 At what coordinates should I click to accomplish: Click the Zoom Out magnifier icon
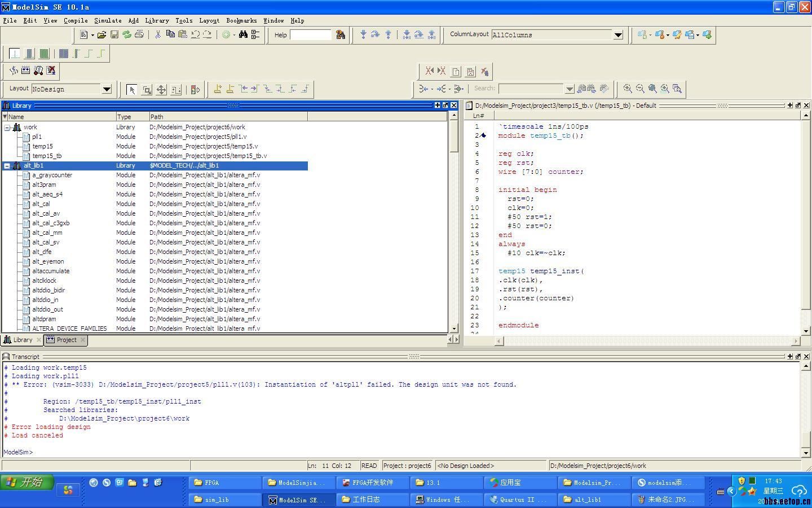(x=640, y=89)
